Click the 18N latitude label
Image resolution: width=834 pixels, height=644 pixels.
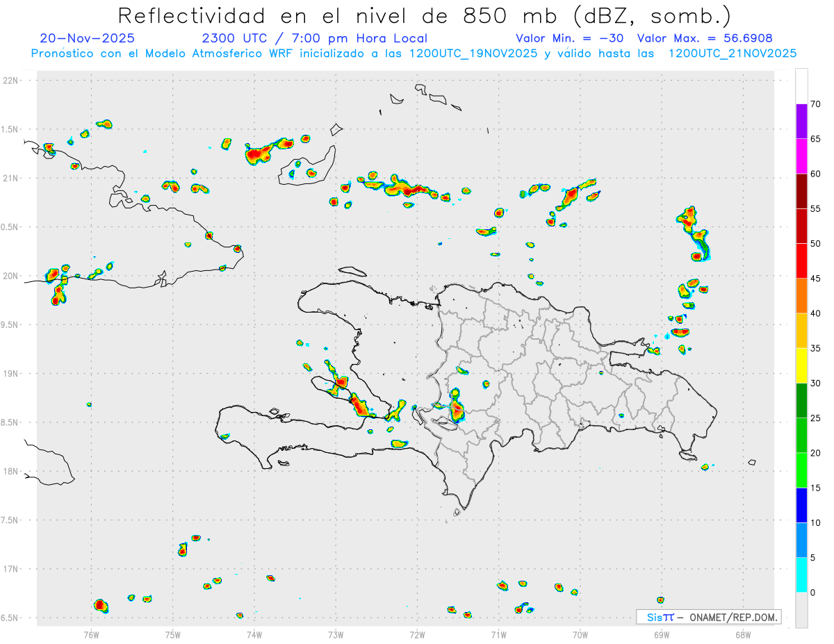click(11, 471)
